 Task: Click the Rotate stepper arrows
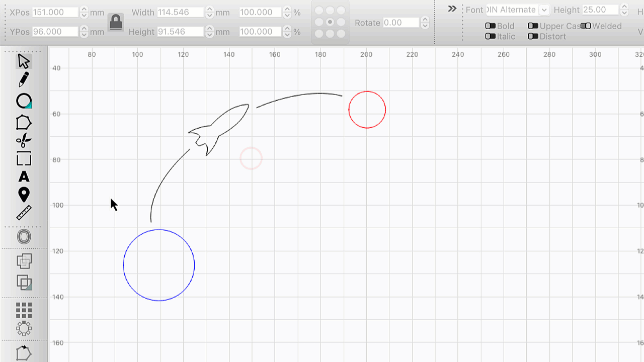[x=425, y=23]
